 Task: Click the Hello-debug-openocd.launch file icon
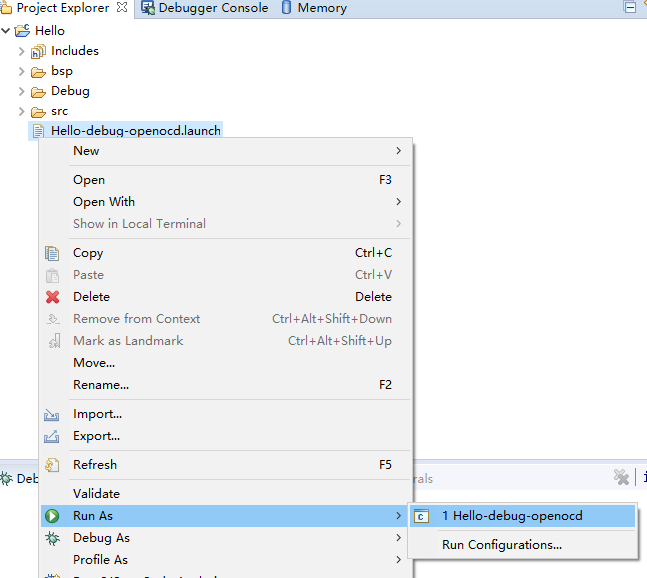click(39, 131)
